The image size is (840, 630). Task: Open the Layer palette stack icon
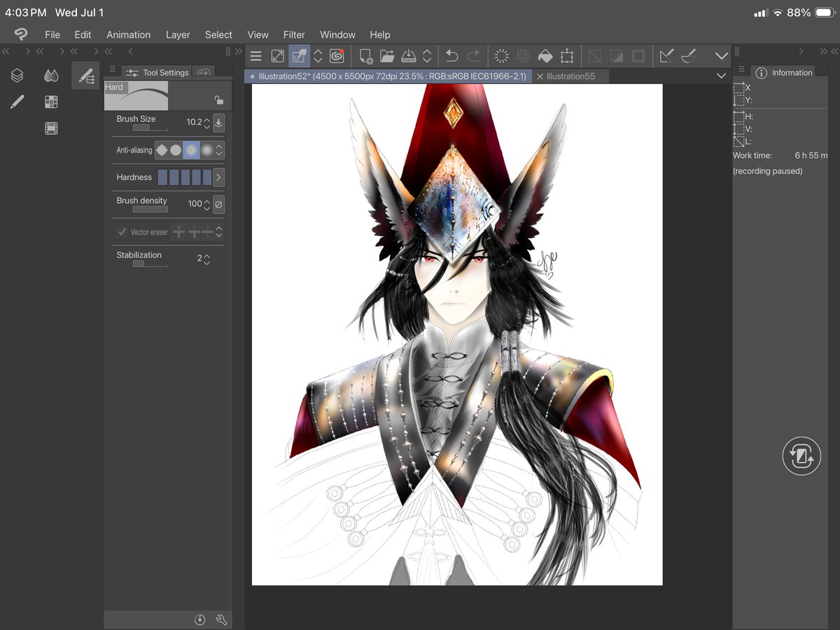17,76
